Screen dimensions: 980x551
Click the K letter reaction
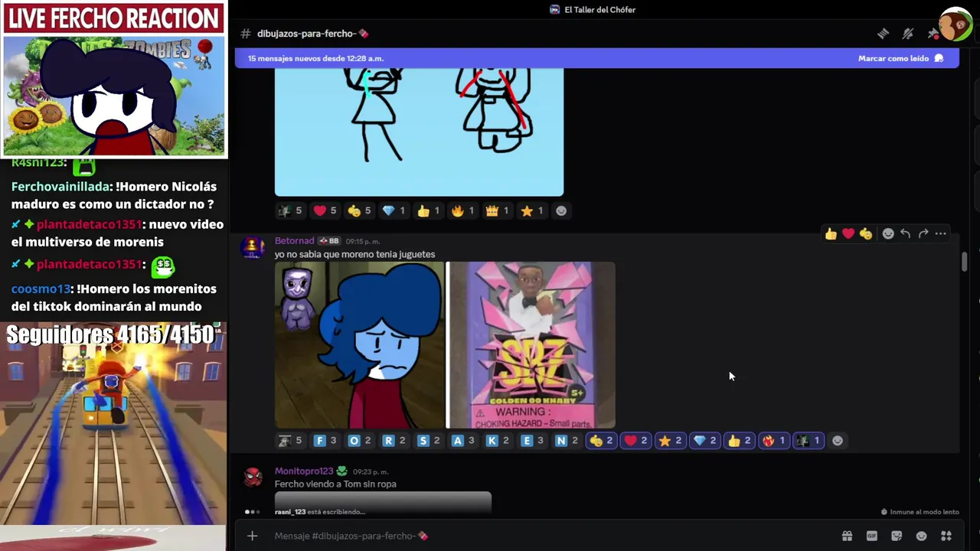(497, 441)
